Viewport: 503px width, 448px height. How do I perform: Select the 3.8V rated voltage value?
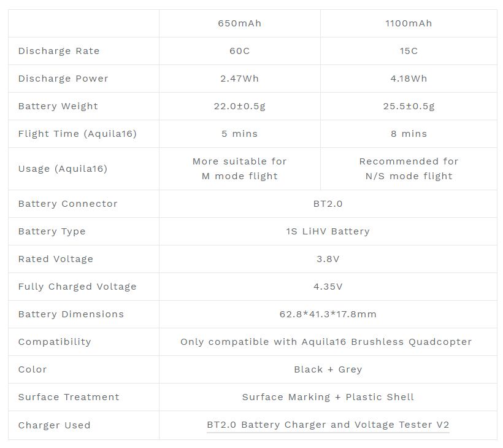(x=328, y=259)
